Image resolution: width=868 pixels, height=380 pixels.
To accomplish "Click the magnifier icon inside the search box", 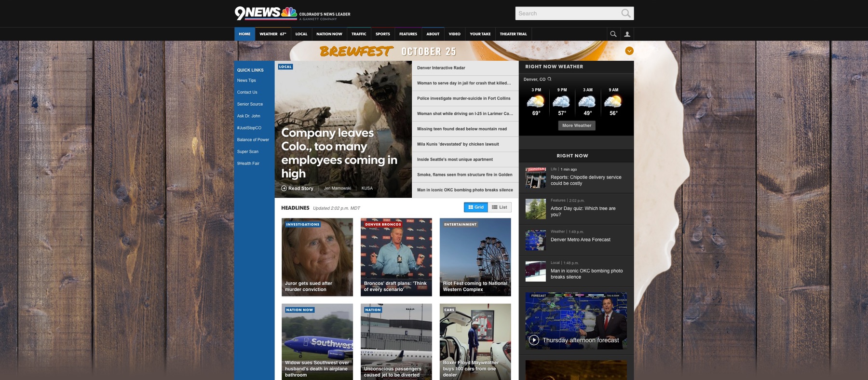I will pos(625,14).
